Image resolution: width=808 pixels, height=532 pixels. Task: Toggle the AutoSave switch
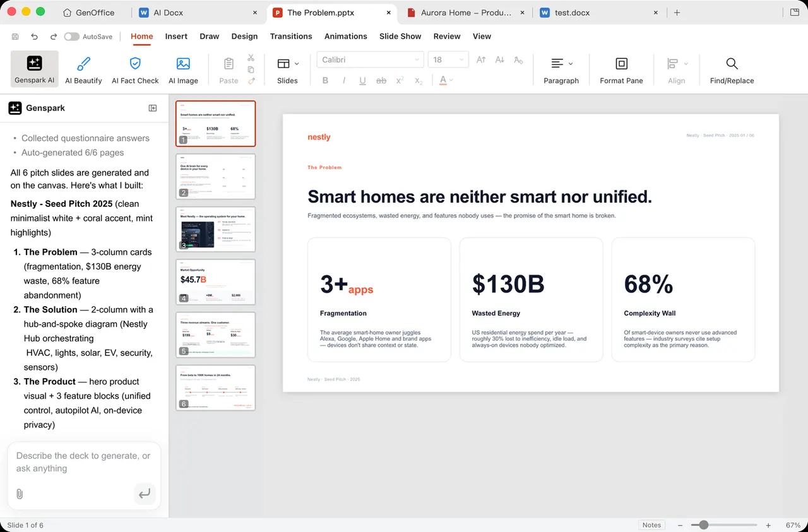click(71, 37)
